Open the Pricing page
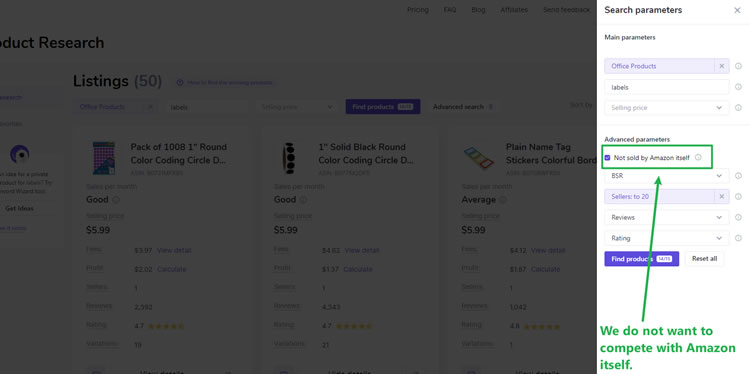 418,10
